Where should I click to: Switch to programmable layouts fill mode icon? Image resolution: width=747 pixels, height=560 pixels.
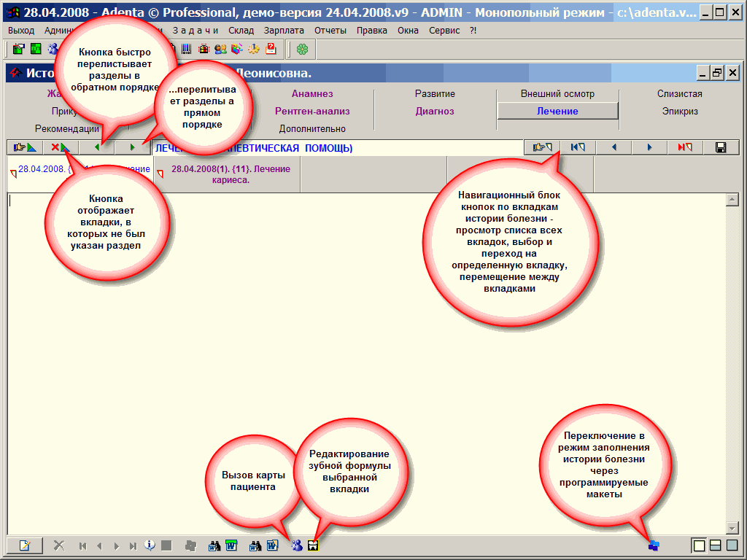[653, 545]
